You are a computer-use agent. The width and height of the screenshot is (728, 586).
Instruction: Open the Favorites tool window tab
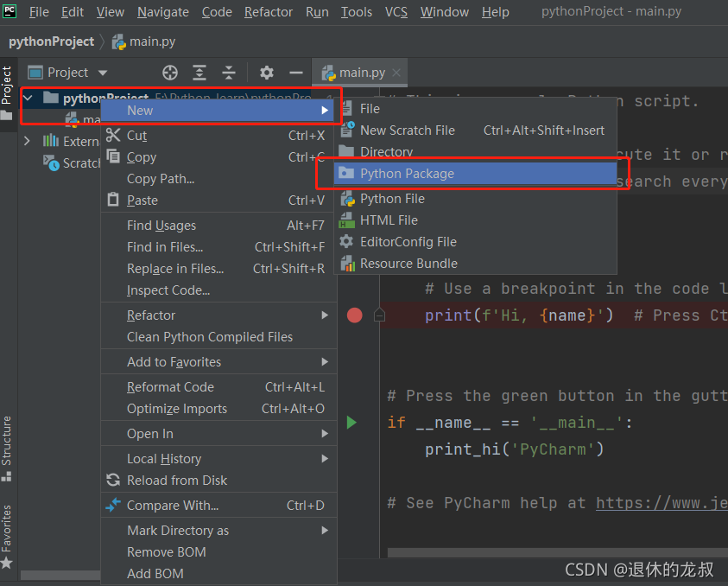7,536
